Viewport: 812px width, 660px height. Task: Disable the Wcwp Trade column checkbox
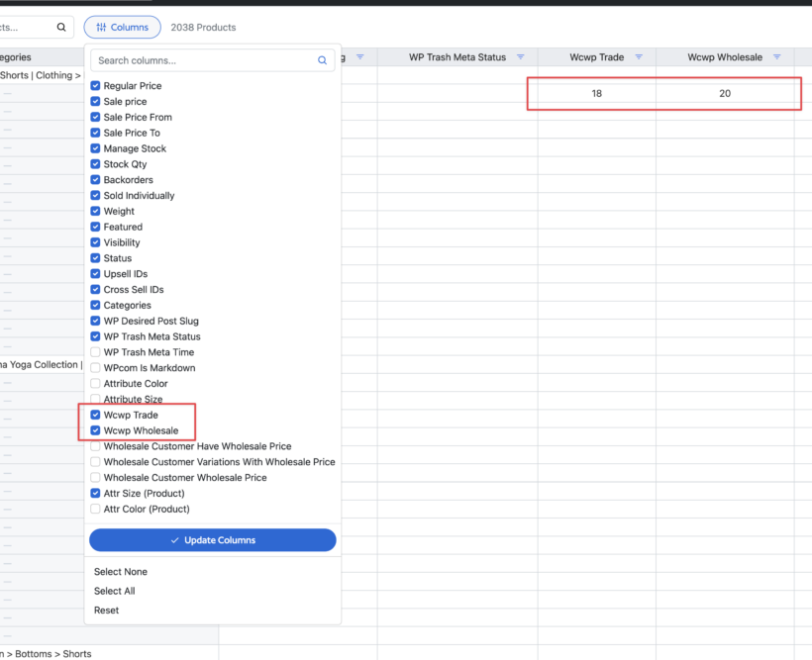click(x=94, y=415)
